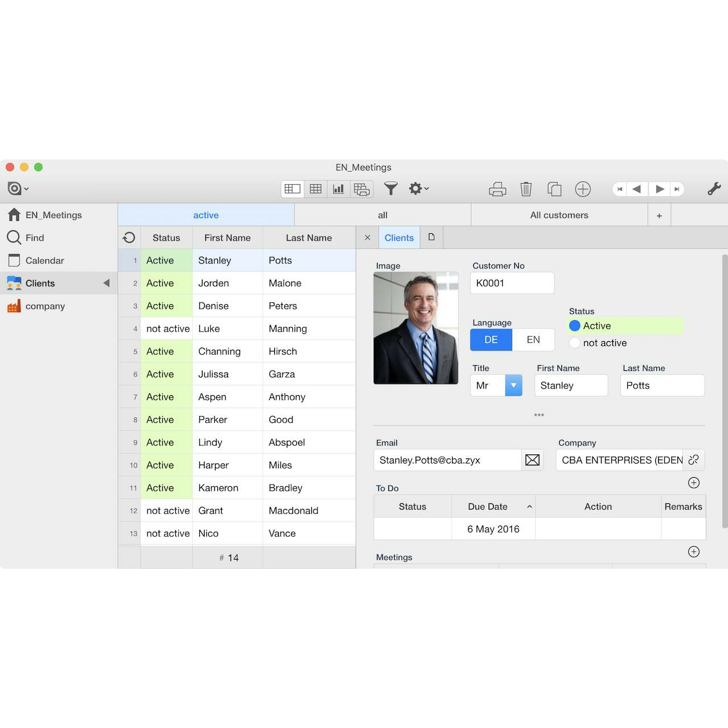Click the funnel filter icon
728x728 pixels.
[x=391, y=188]
